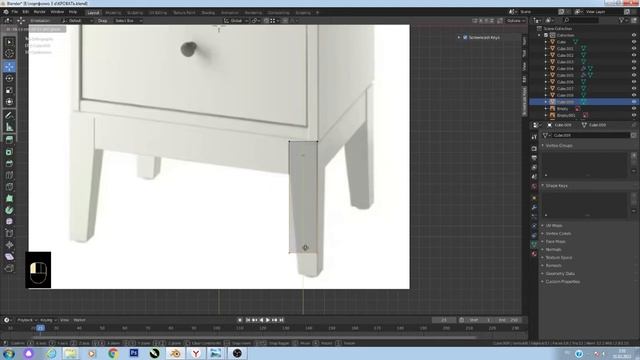The image size is (640, 360).
Task: Open the Render properties tab
Action: click(534, 148)
